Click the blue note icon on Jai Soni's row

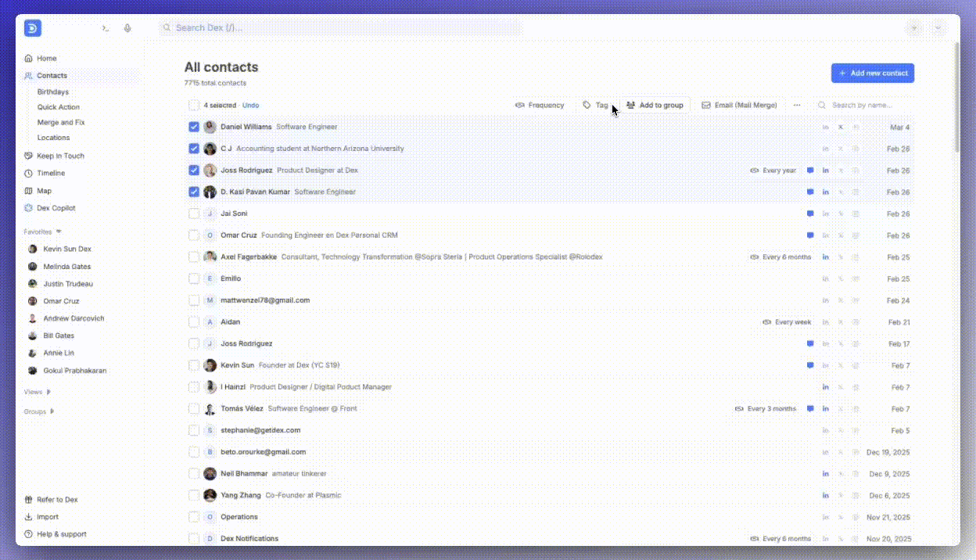(810, 213)
